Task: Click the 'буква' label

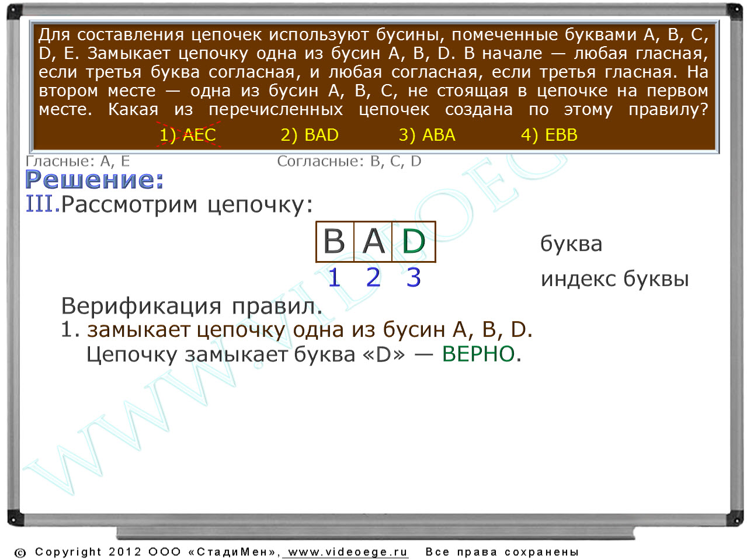Action: point(571,244)
